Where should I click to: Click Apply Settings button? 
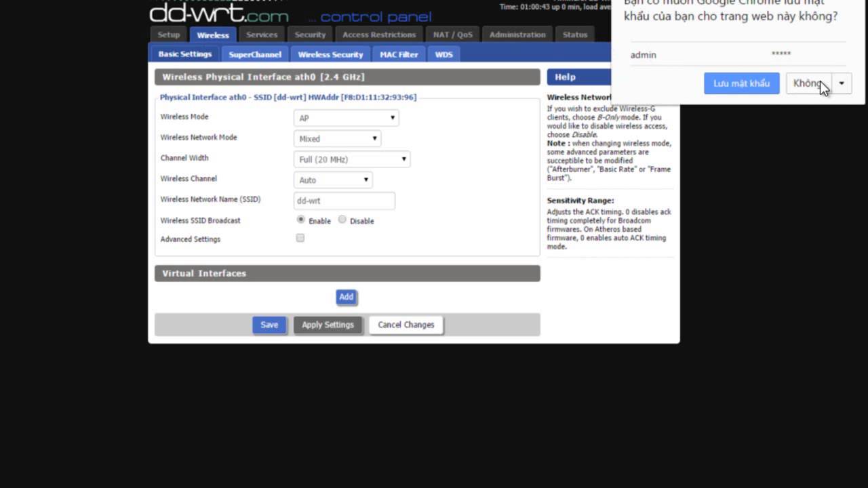point(328,325)
